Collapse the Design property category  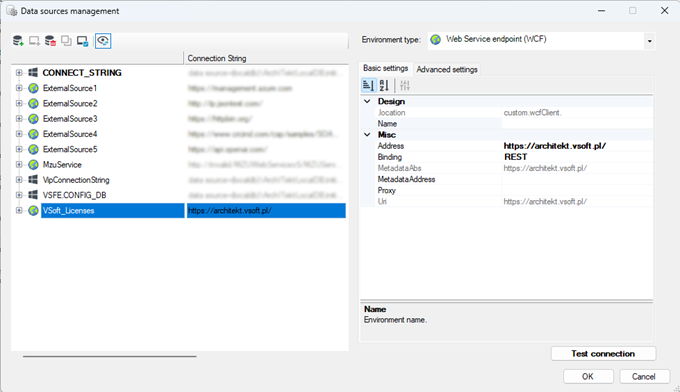coord(367,101)
